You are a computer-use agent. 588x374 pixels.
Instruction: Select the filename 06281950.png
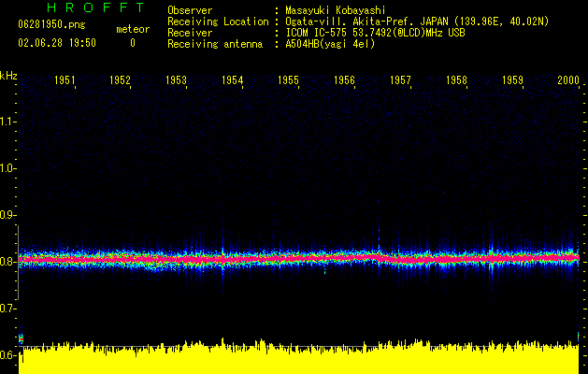click(x=51, y=25)
